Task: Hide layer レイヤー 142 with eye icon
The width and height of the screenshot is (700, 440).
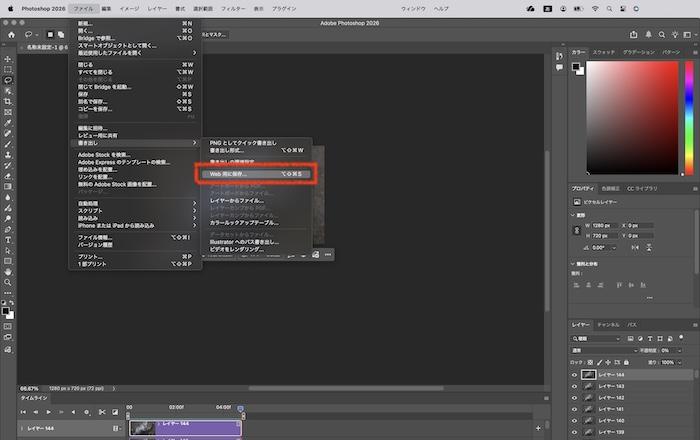Action: 574,398
